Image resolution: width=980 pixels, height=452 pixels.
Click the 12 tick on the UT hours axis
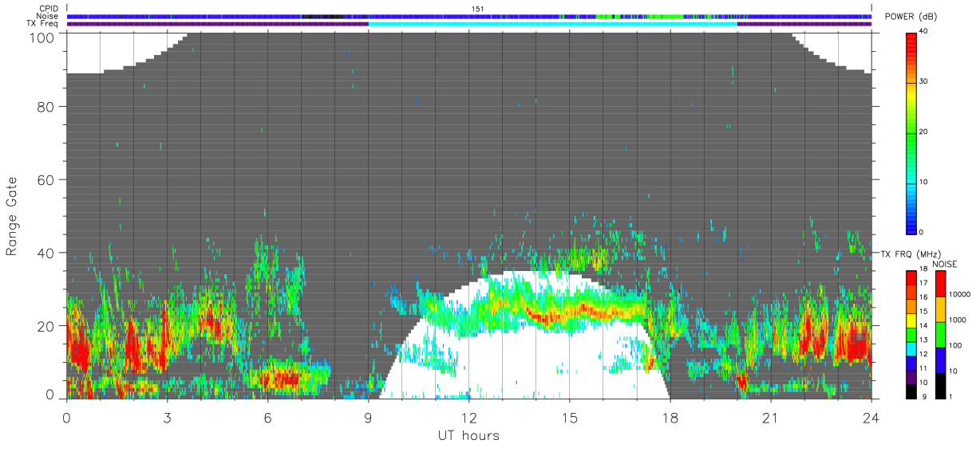pos(468,418)
